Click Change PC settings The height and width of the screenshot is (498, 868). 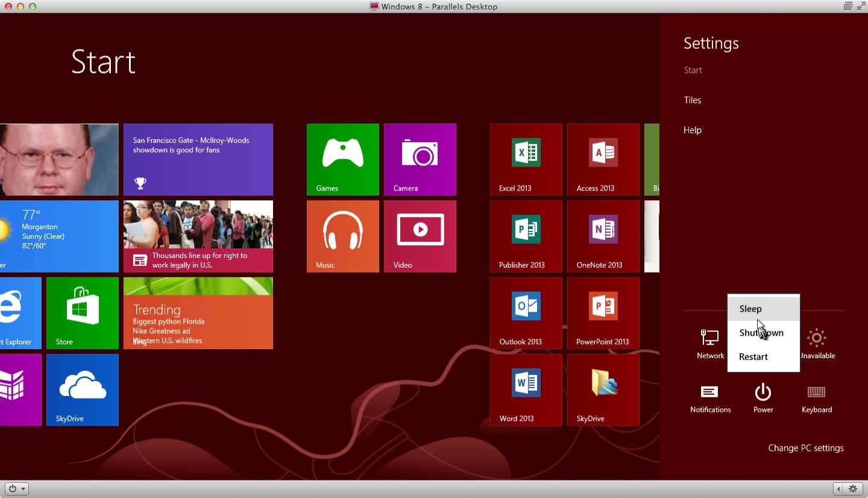[806, 448]
